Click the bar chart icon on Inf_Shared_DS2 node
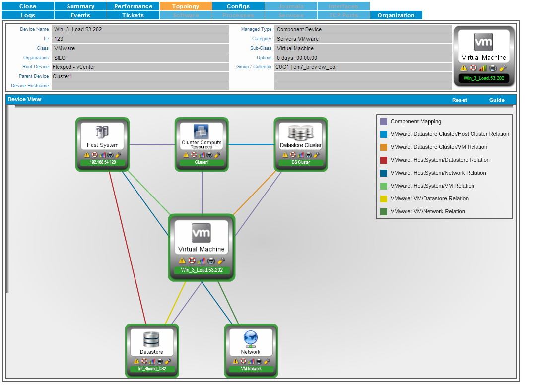 click(x=152, y=361)
